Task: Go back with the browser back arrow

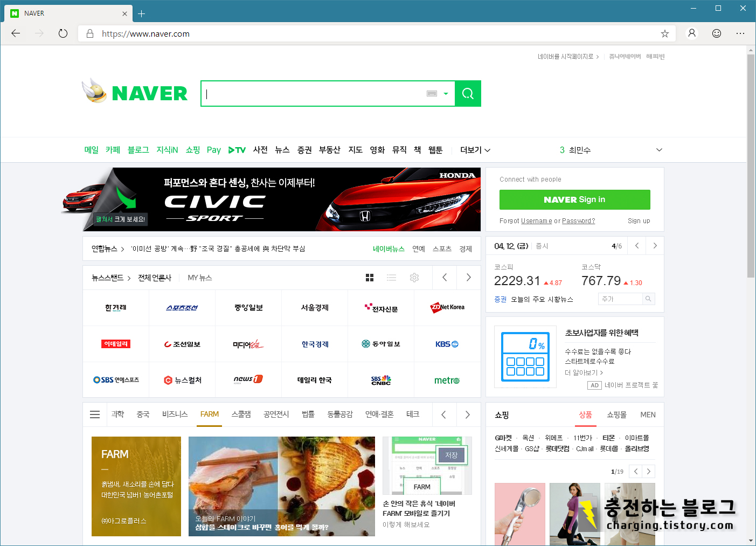Action: pos(16,33)
